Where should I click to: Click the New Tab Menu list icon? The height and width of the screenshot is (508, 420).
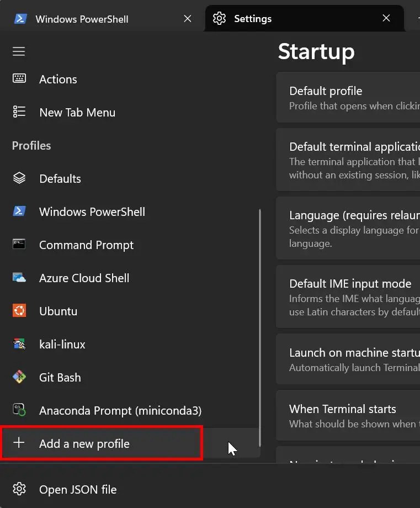(x=19, y=112)
